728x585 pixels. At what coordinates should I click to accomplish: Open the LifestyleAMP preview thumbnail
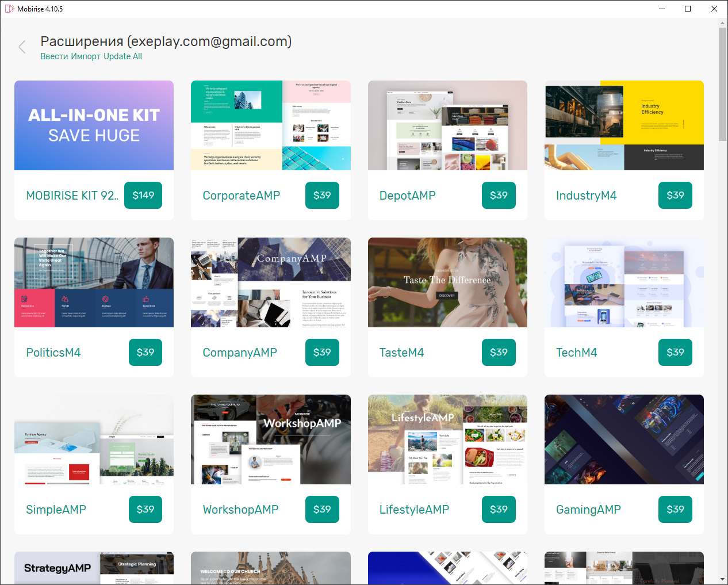tap(447, 439)
